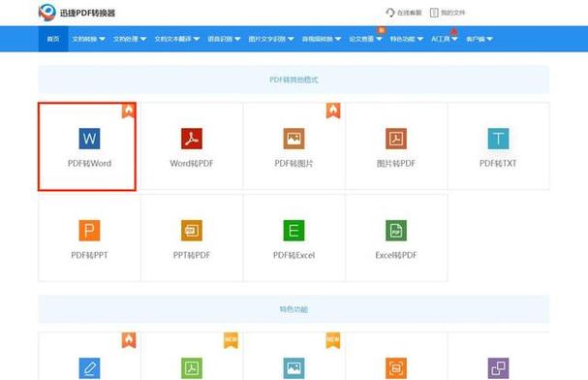Choose the Excel转PDF conversion icon
This screenshot has width=588, height=380.
396,231
